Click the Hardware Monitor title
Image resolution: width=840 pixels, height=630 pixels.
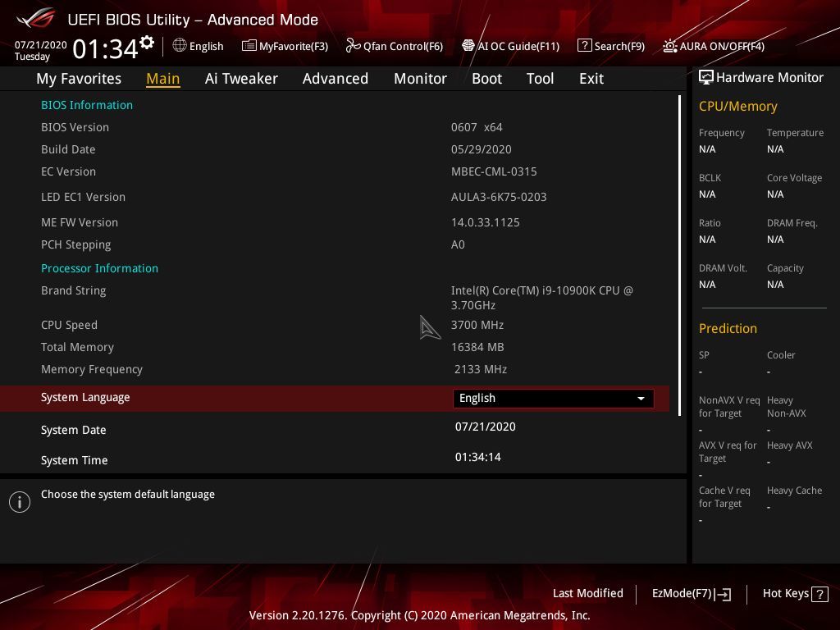pos(769,78)
